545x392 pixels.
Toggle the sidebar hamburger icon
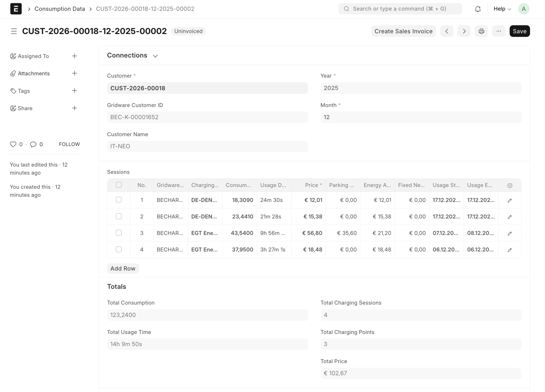(x=14, y=31)
